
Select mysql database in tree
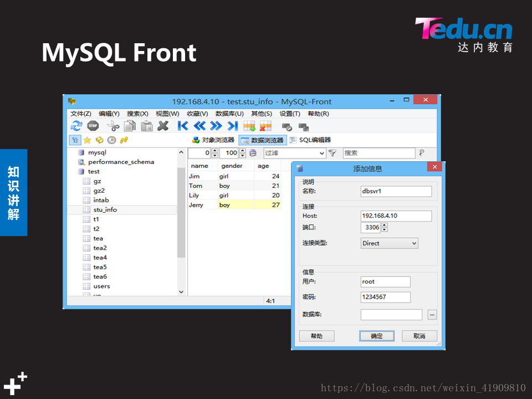pyautogui.click(x=97, y=152)
